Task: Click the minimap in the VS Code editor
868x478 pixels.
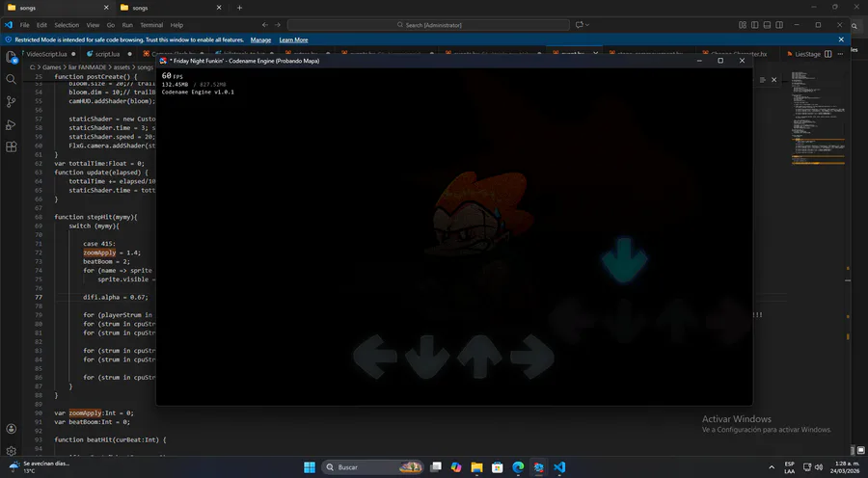Action: [x=818, y=119]
